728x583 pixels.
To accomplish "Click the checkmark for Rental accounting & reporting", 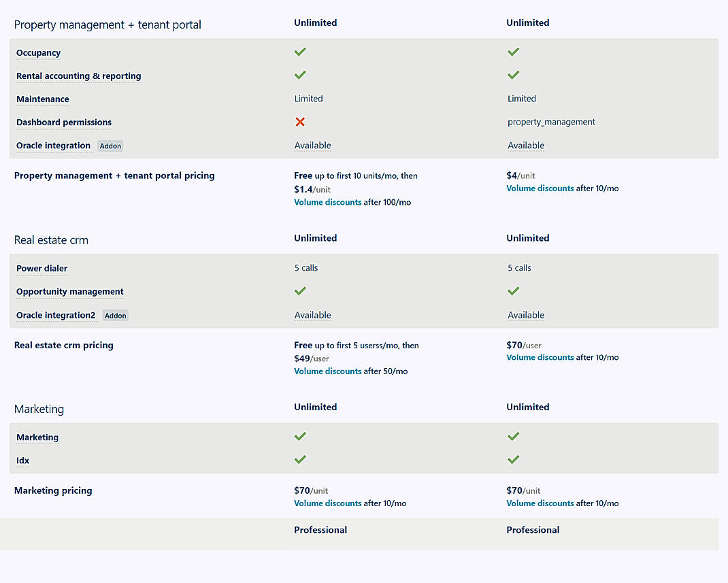I will (x=300, y=75).
